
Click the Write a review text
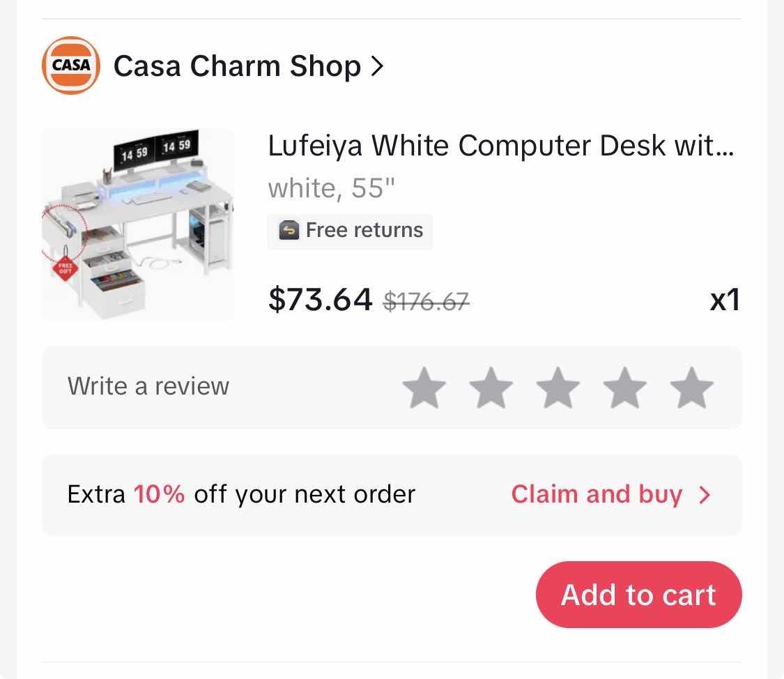[x=148, y=386]
